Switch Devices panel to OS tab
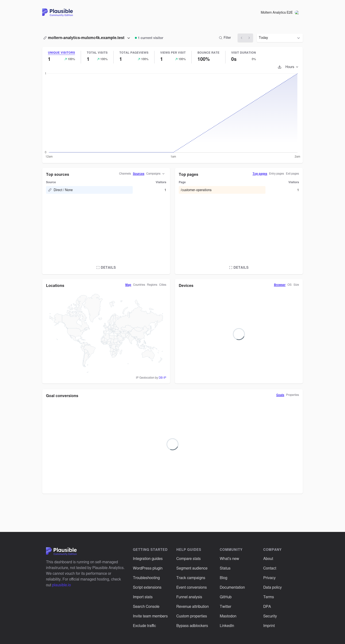This screenshot has height=644, width=345. 289,285
